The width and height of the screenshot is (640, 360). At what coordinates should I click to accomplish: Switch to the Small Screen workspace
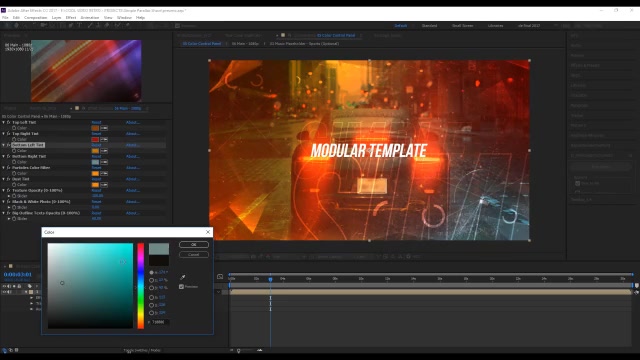462,26
